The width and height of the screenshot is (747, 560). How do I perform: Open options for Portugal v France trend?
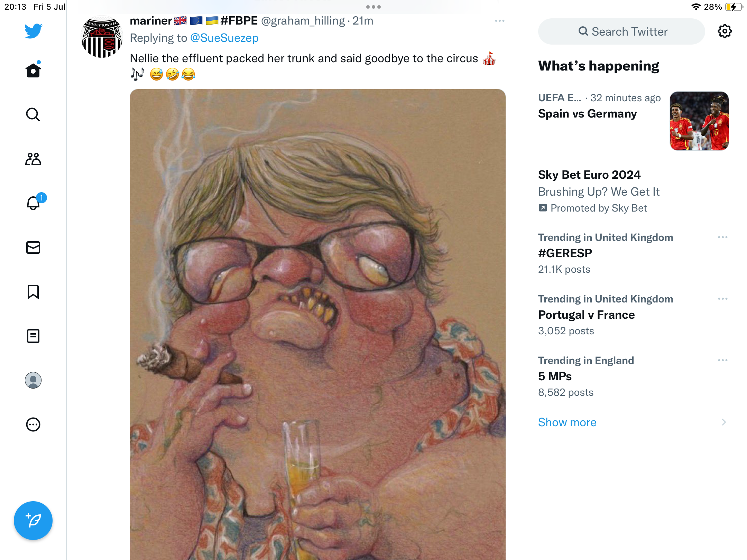pos(722,299)
